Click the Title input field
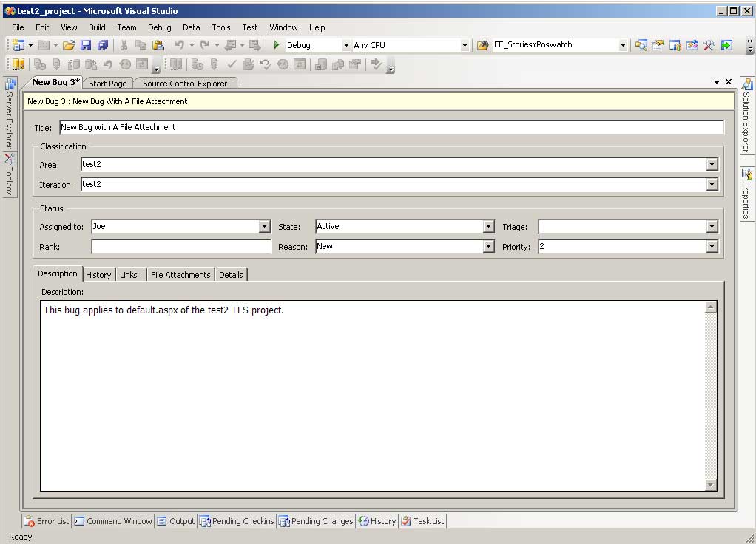Screen dimensions: 756x544 click(391, 127)
